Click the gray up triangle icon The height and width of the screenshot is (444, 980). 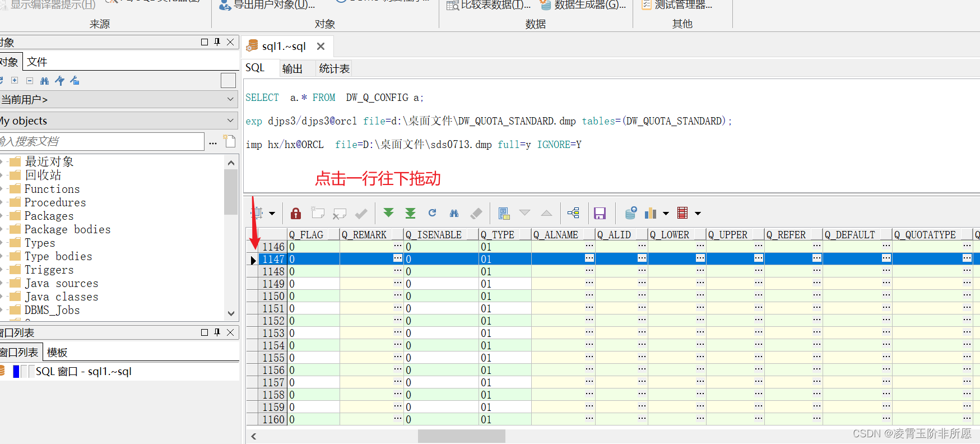546,213
